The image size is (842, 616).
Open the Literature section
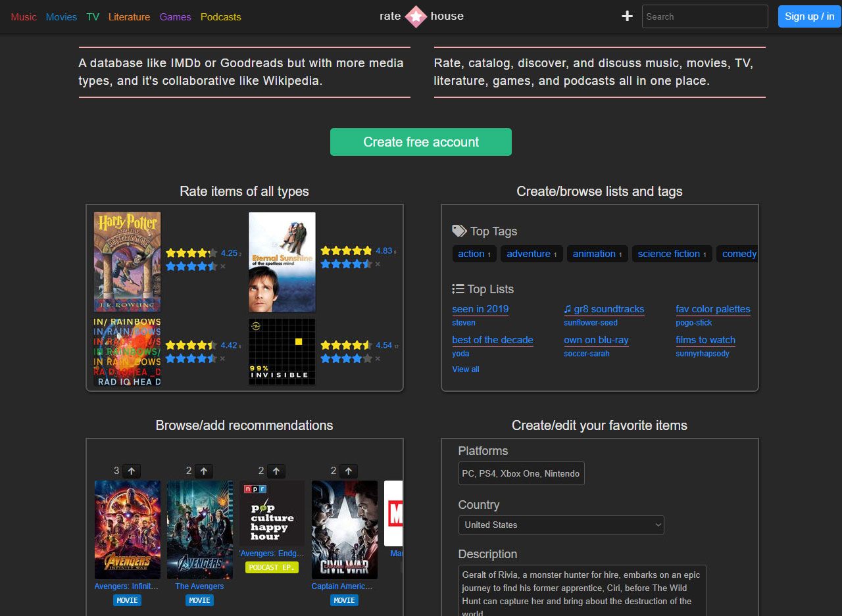click(x=129, y=17)
